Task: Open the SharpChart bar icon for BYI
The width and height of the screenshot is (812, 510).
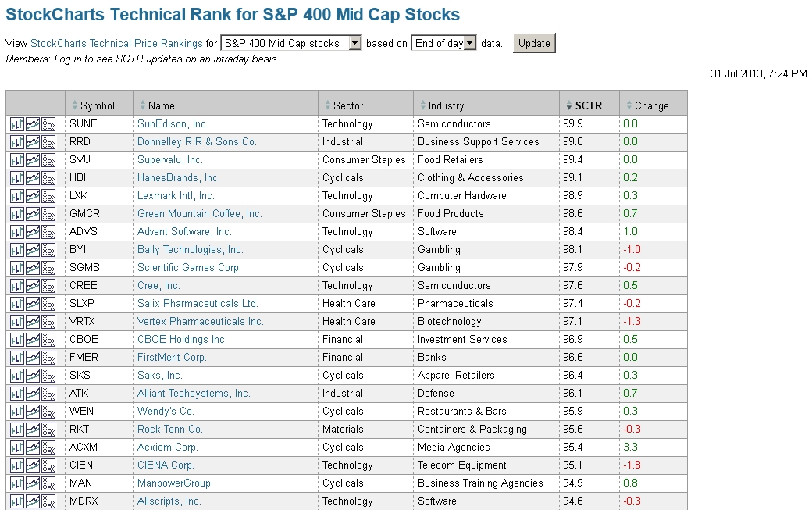Action: (17, 250)
